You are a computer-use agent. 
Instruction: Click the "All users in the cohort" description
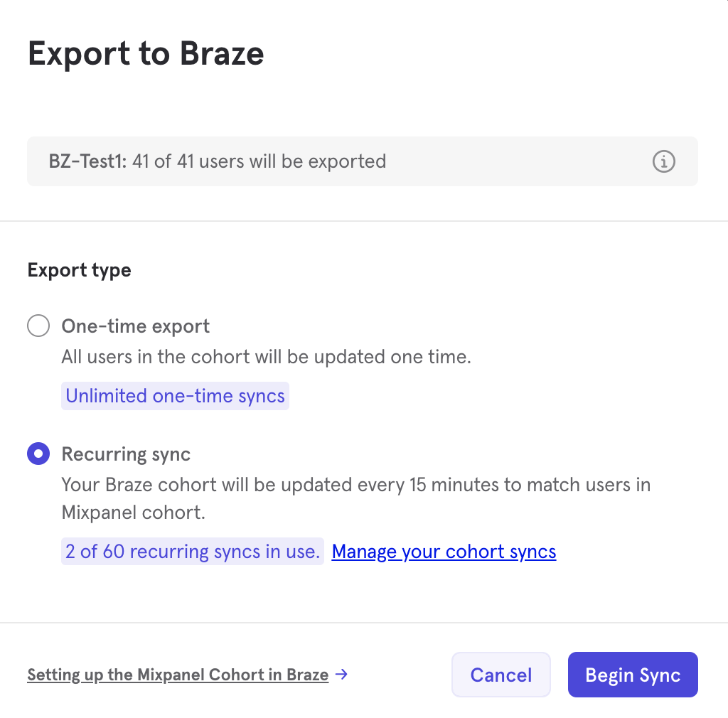266,357
